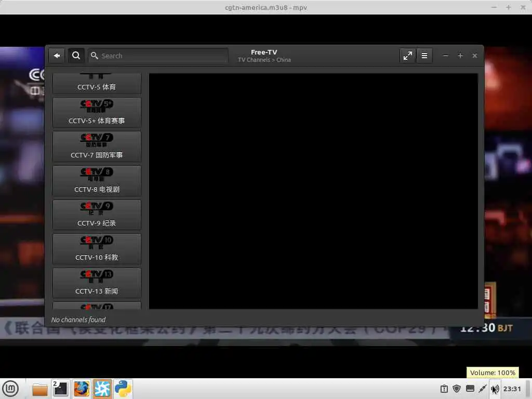
Task: Click the Python icon in the taskbar
Action: [123, 389]
